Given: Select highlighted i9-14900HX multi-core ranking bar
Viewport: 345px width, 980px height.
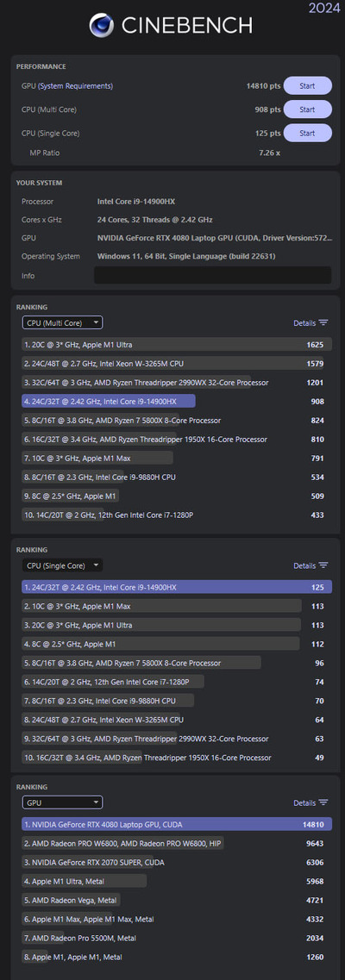Looking at the screenshot, I should 109,402.
